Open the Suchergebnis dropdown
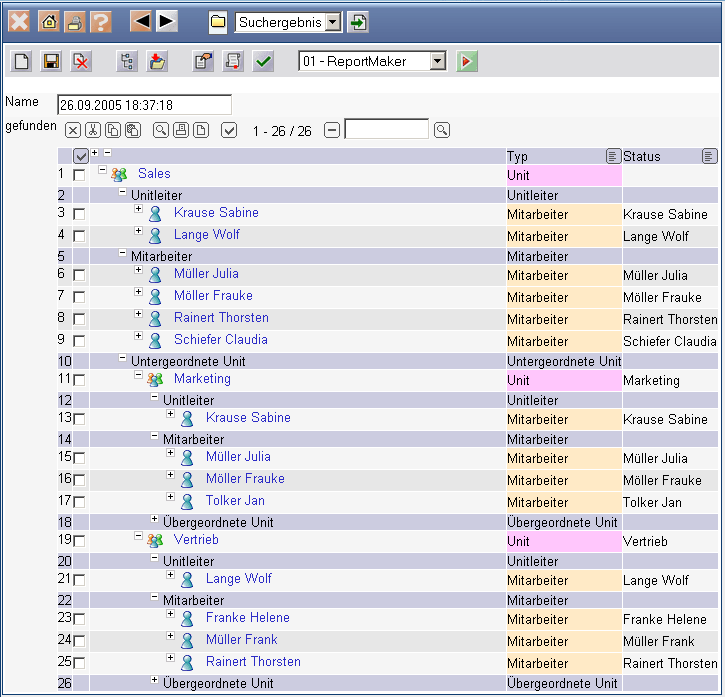This screenshot has height=697, width=725. pyautogui.click(x=333, y=22)
